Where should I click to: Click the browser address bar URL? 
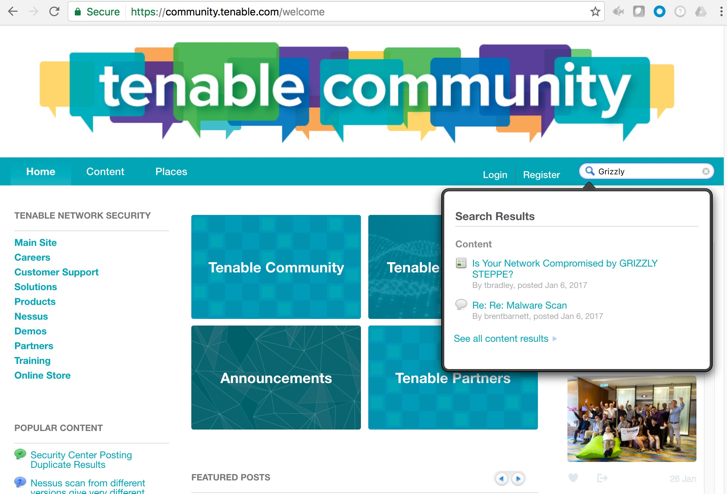click(x=227, y=12)
